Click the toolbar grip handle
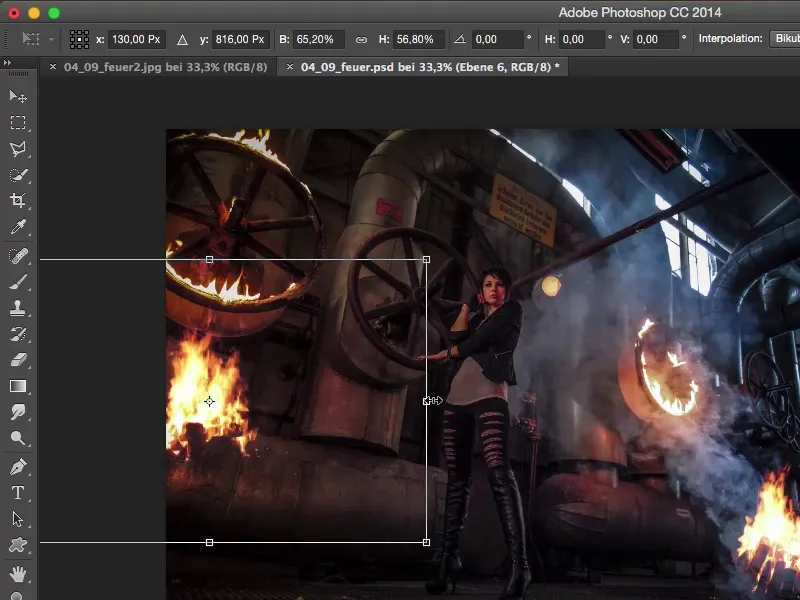Viewport: 800px width, 600px height. 18,74
